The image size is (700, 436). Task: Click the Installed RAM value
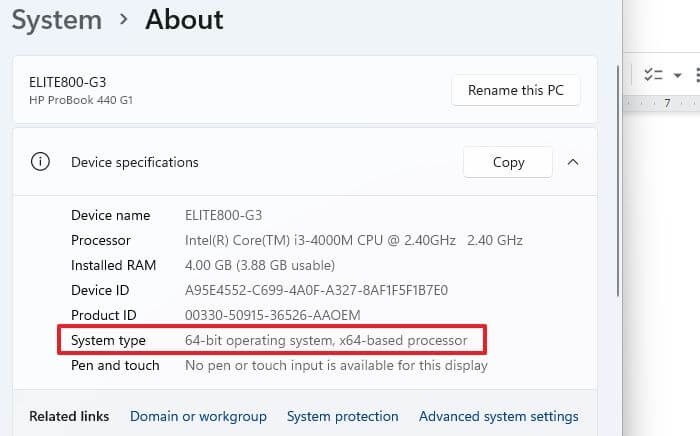pos(261,266)
